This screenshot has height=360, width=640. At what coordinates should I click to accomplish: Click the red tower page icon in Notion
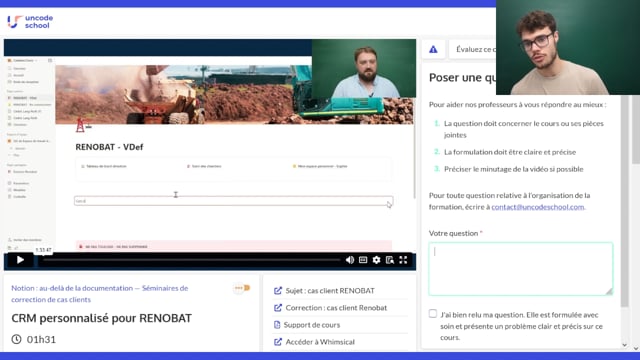coord(80,125)
